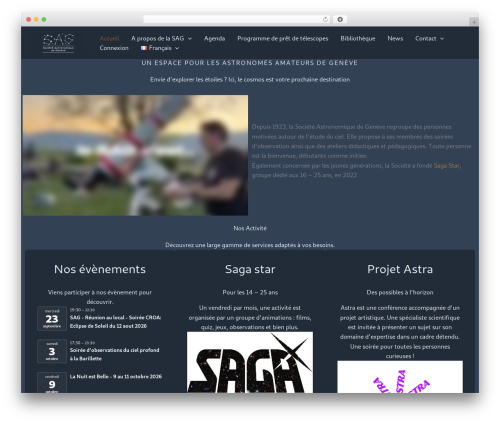Click the telescope observer photo
Image resolution: width=500 pixels, height=423 pixels.
[135, 155]
